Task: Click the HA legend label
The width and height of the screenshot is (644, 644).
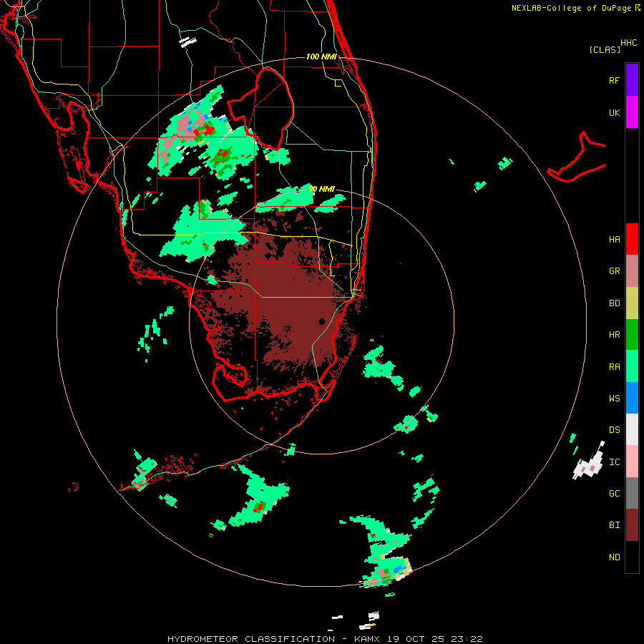Action: (x=614, y=239)
